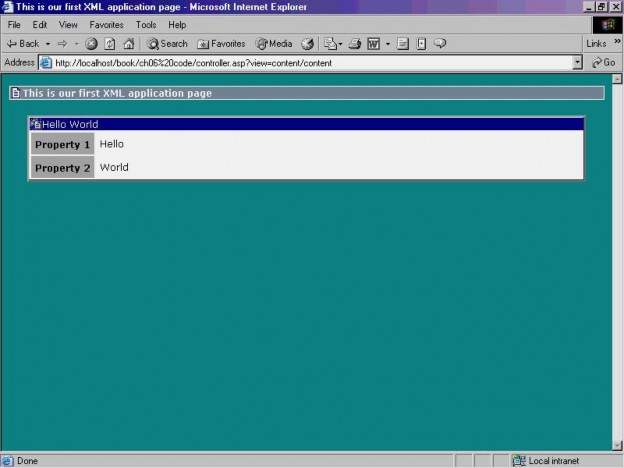The height and width of the screenshot is (468, 624).
Task: Go to Home page icon
Action: (128, 44)
